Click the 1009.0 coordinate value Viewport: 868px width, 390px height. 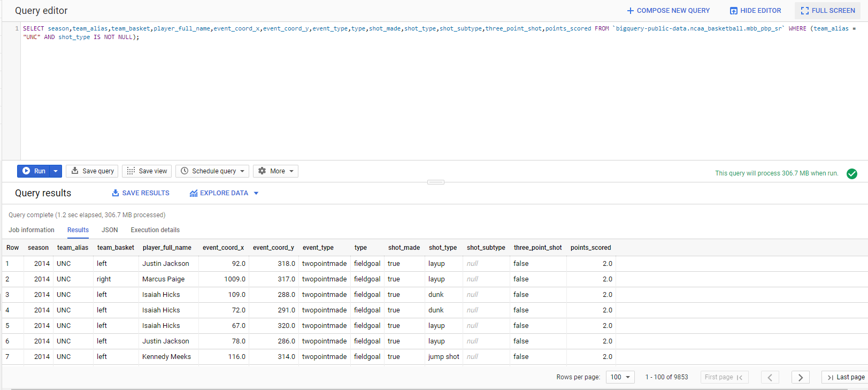(235, 279)
